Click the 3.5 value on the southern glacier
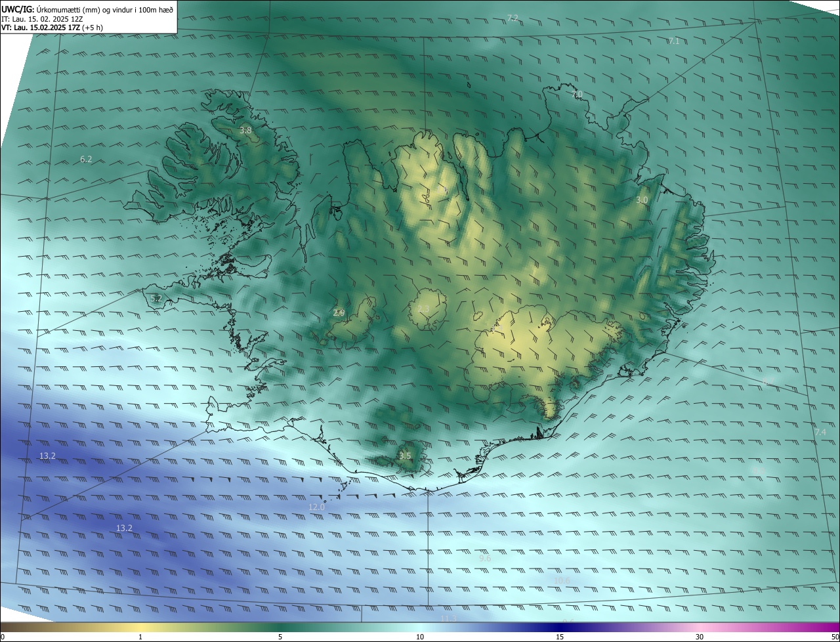Screen dimensions: 840x642 (x=405, y=456)
